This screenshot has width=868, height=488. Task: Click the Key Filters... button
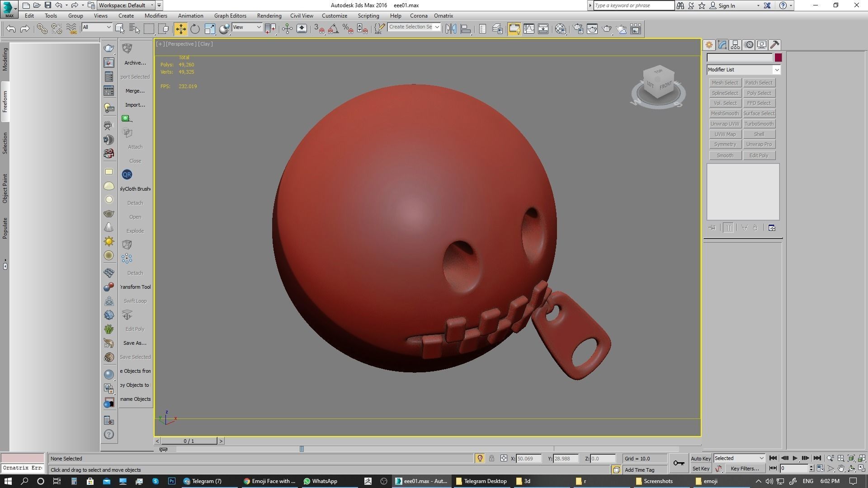tap(745, 469)
